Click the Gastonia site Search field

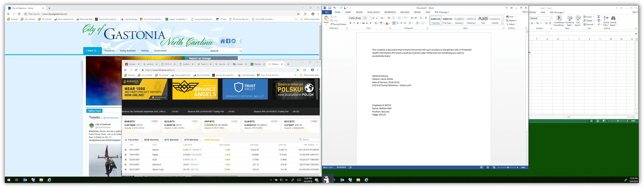(x=226, y=51)
